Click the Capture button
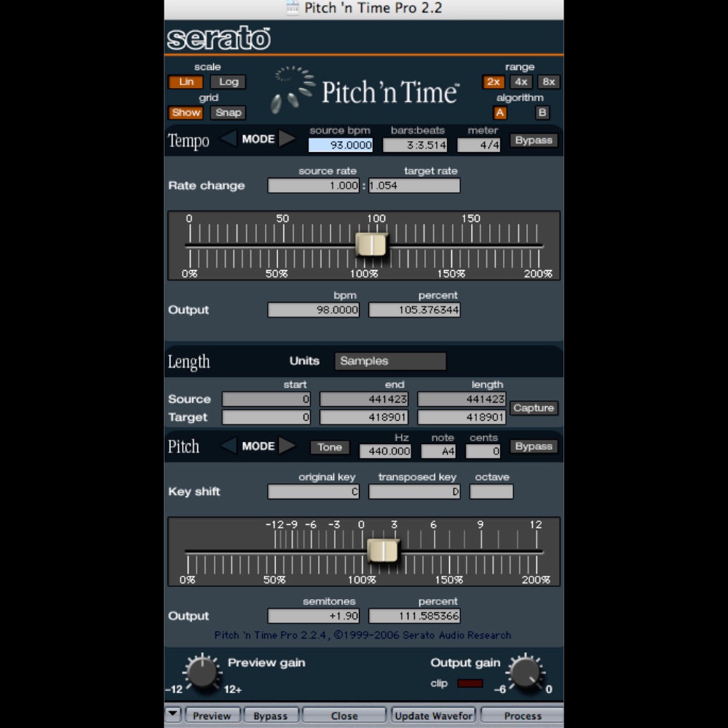This screenshot has height=728, width=728. click(534, 408)
